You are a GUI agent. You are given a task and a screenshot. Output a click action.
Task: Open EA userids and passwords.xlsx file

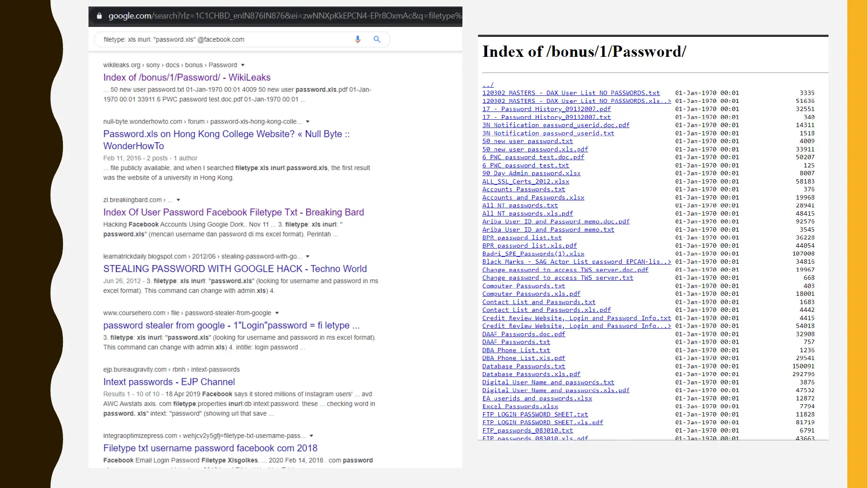pos(537,398)
